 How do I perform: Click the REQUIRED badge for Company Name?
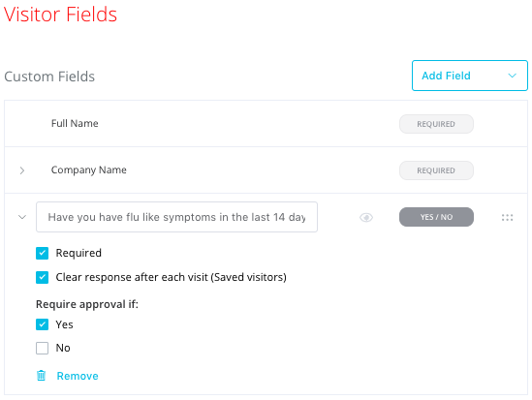(436, 170)
